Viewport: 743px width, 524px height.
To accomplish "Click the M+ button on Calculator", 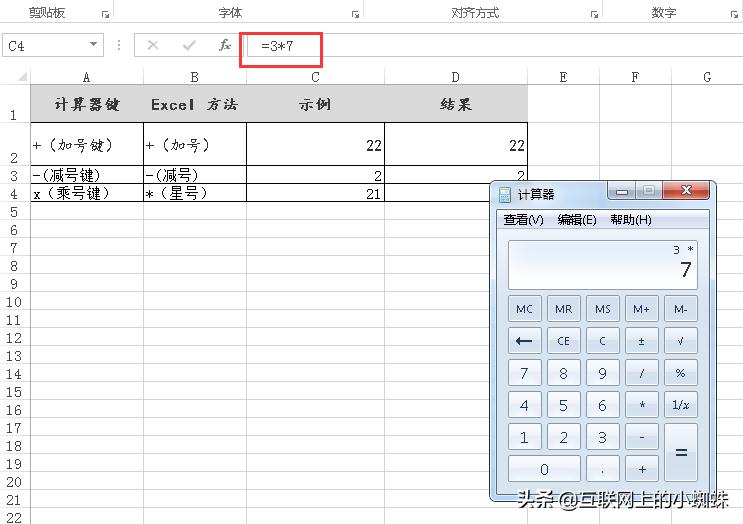I will click(x=642, y=308).
